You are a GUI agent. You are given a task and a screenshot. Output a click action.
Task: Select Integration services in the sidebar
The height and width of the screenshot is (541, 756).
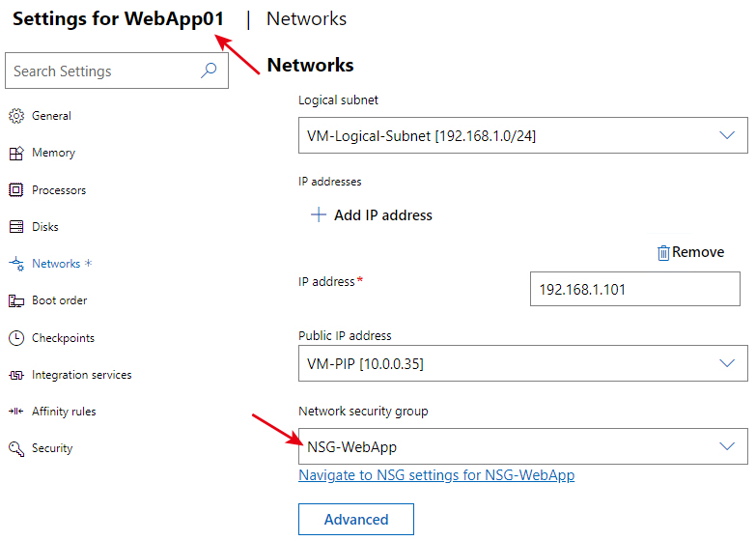[81, 375]
